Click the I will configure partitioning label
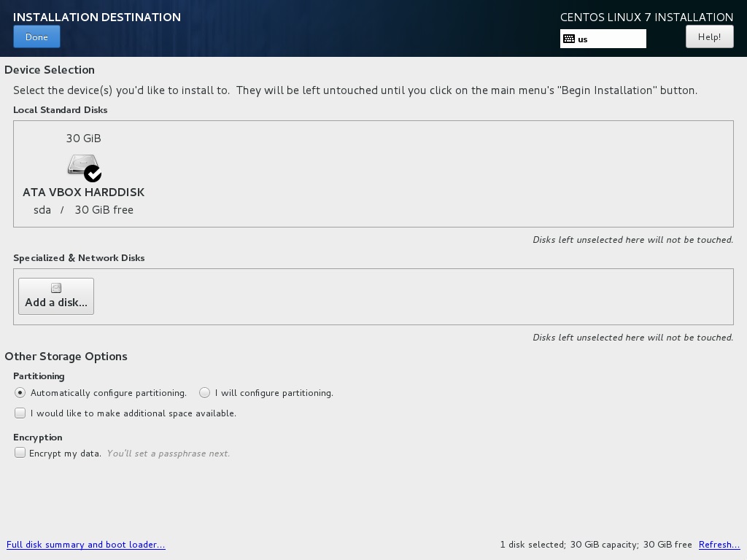Viewport: 747px width, 560px height. point(274,393)
